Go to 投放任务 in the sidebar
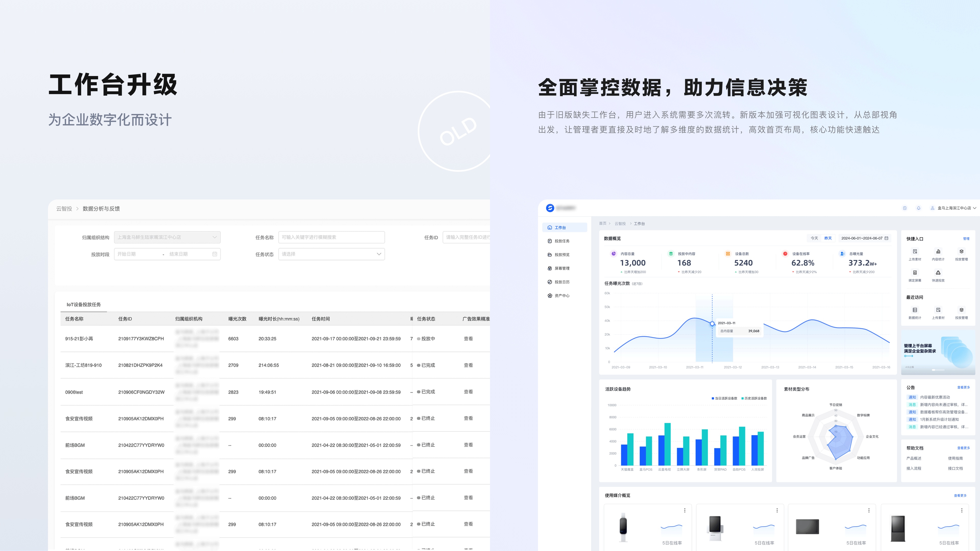The height and width of the screenshot is (551, 980). pyautogui.click(x=561, y=241)
